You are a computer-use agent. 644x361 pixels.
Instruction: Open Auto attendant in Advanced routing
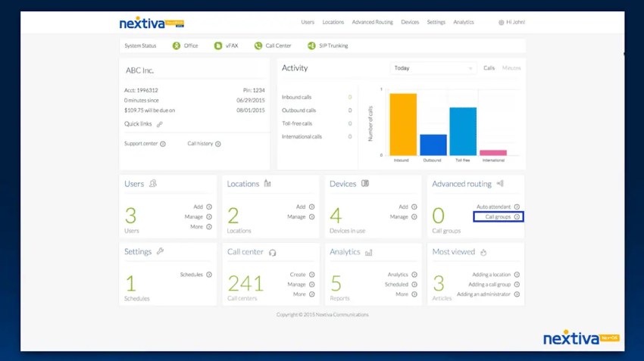(498, 207)
